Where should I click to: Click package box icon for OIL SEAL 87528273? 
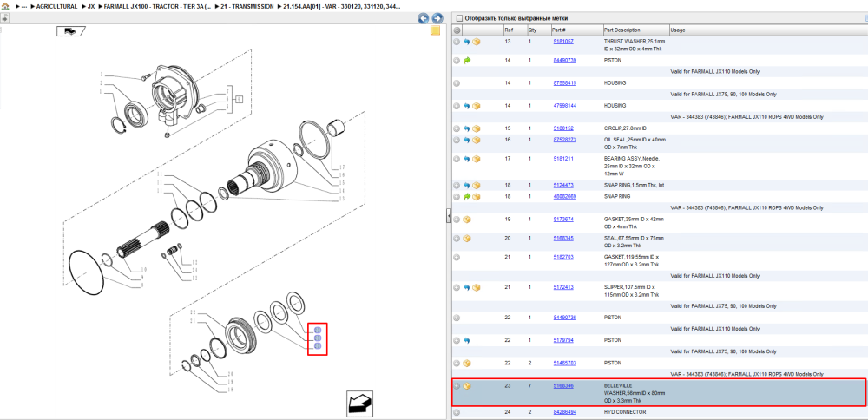point(476,140)
